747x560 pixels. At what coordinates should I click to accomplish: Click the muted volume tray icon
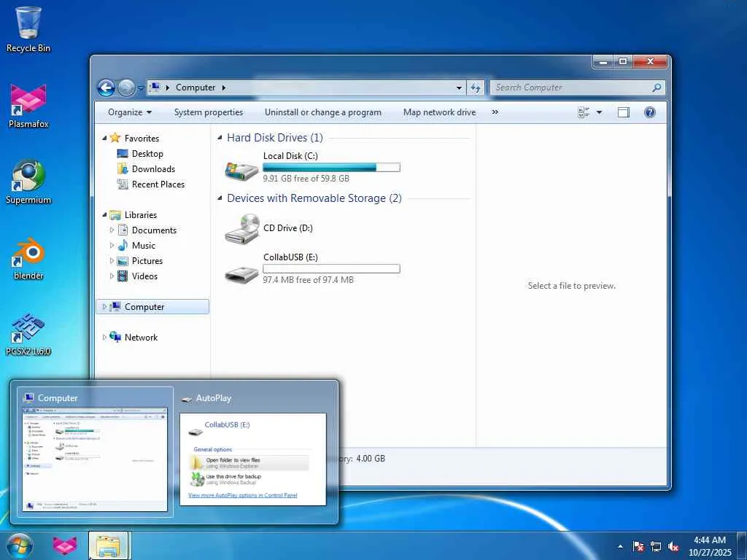673,546
